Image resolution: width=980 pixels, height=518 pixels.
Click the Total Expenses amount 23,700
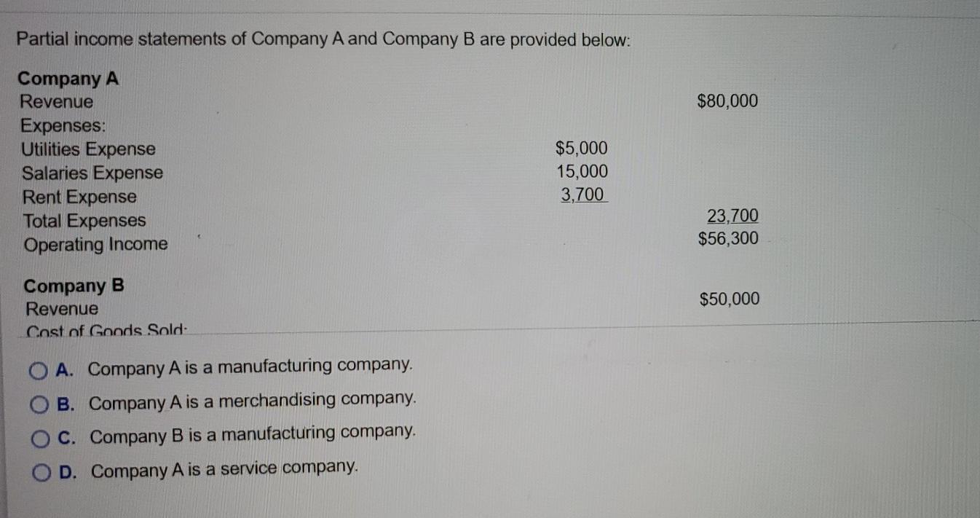pyautogui.click(x=732, y=214)
